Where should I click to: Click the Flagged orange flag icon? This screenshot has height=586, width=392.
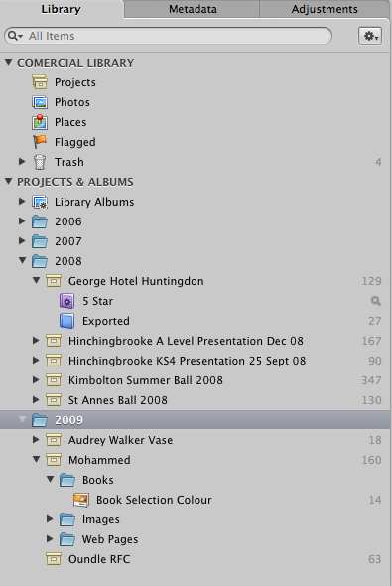(x=40, y=142)
